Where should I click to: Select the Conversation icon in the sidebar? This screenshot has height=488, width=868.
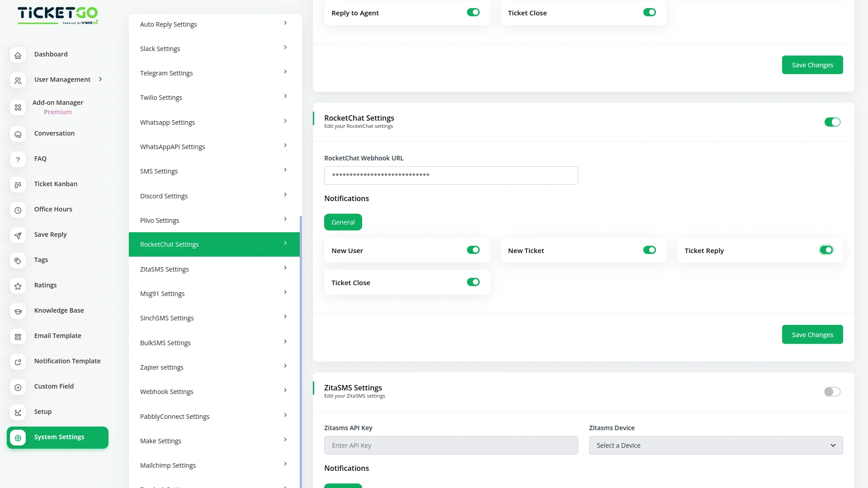(x=18, y=134)
